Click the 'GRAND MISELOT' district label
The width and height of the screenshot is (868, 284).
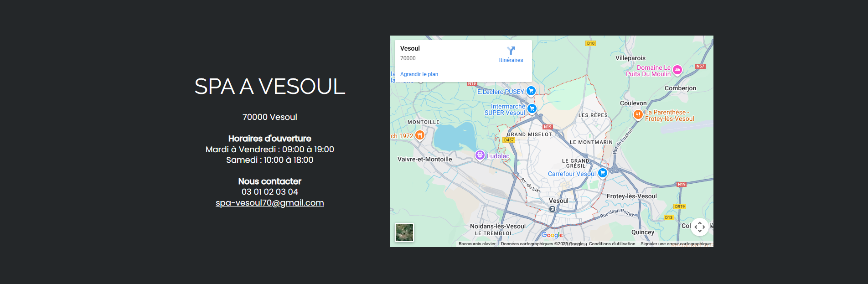click(529, 134)
